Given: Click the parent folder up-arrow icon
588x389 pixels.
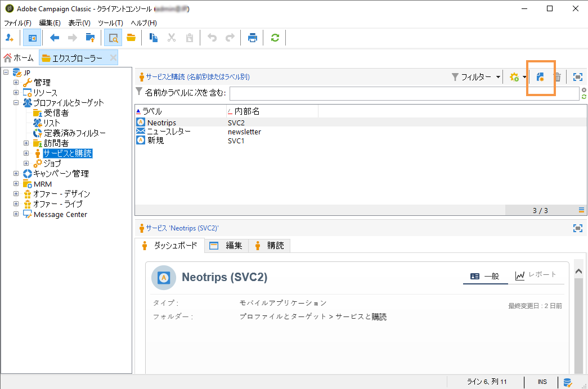Looking at the screenshot, I should tap(91, 38).
